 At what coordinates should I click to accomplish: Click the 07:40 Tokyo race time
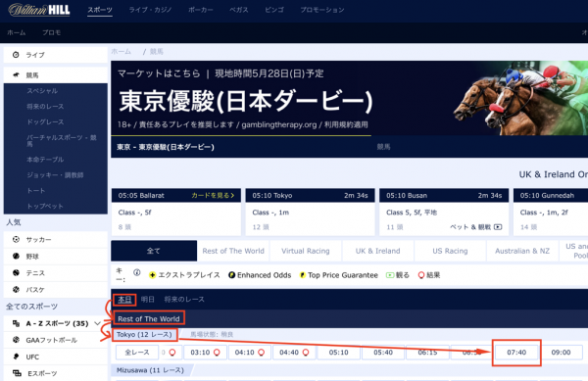(516, 353)
